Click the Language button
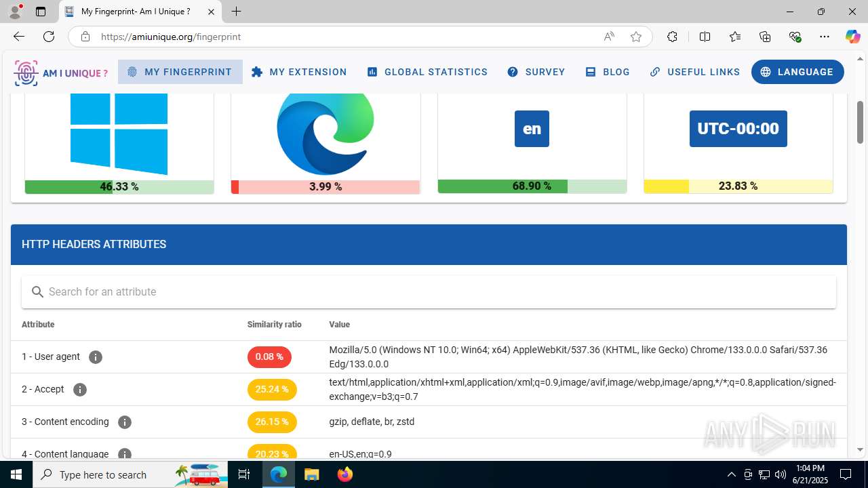 (797, 72)
